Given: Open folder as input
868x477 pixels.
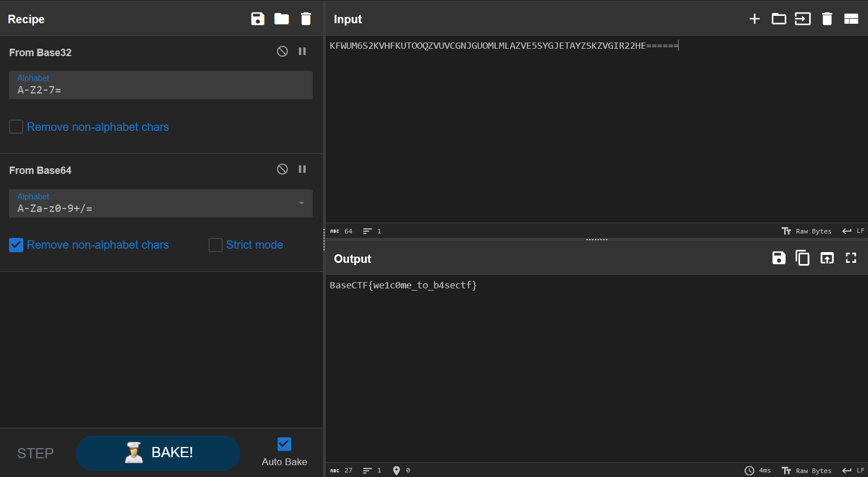Looking at the screenshot, I should (779, 19).
